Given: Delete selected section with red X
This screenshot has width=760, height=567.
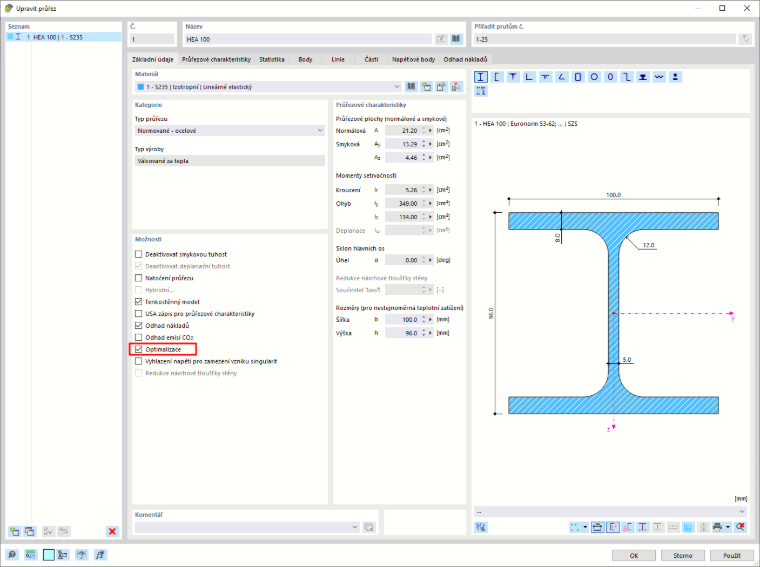Looking at the screenshot, I should (x=112, y=531).
